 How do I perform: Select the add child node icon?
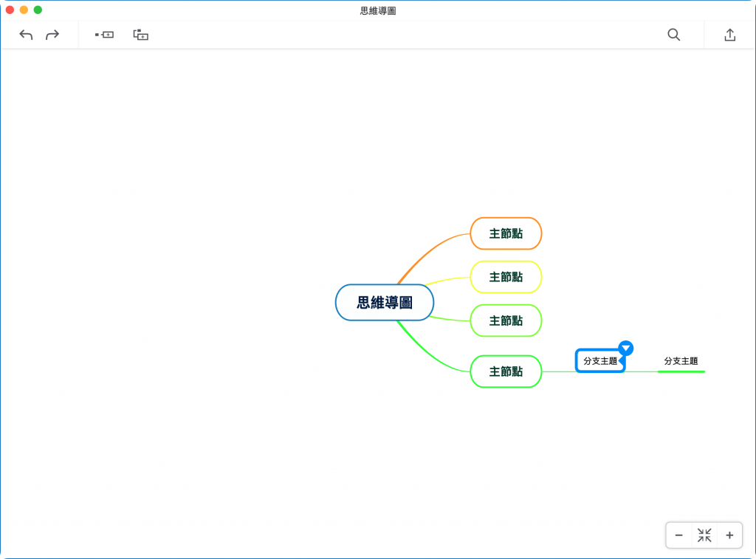[x=140, y=34]
